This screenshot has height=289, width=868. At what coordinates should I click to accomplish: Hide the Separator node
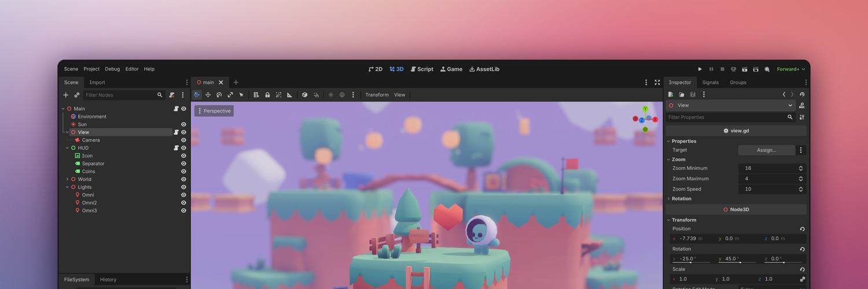[183, 164]
